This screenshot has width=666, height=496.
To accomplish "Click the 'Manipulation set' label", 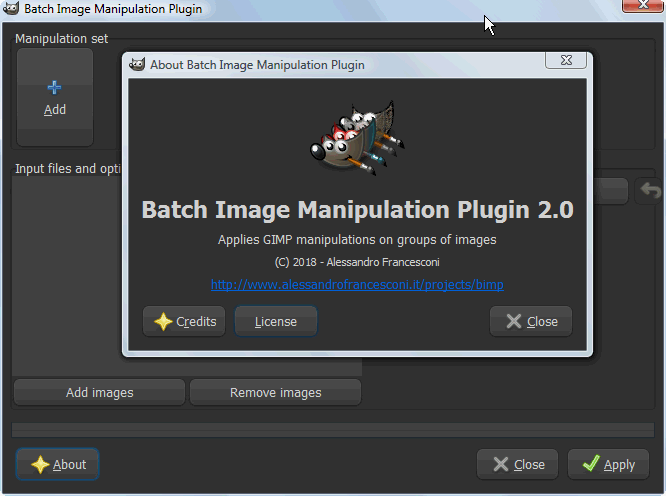I will (62, 39).
